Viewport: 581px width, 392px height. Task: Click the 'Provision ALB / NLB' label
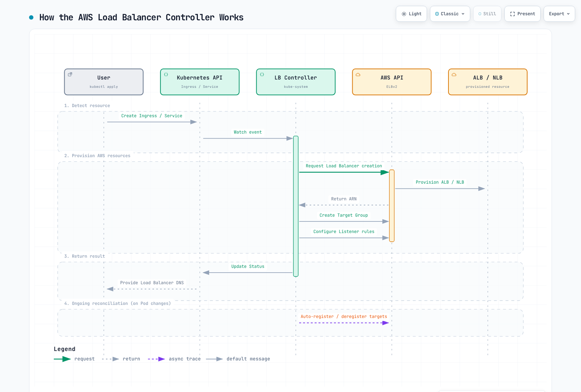point(440,182)
